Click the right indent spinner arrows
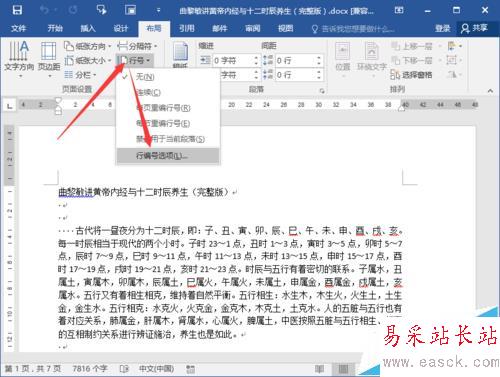500x377 pixels. pyautogui.click(x=256, y=75)
